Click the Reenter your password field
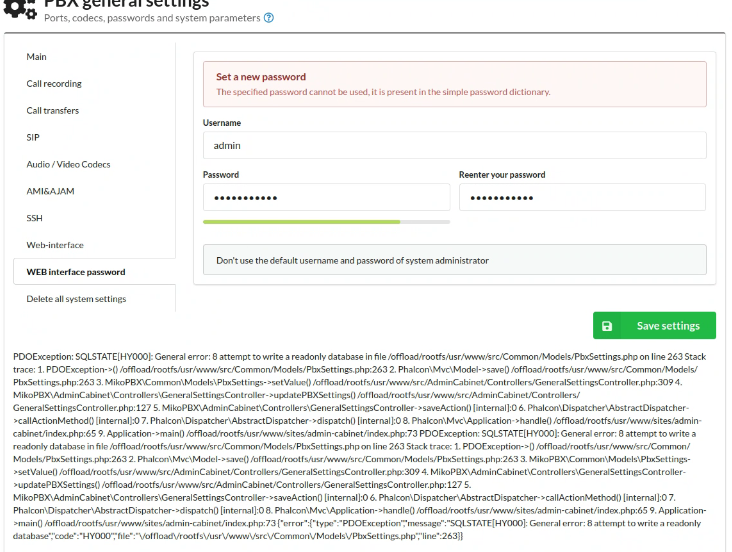 582,197
